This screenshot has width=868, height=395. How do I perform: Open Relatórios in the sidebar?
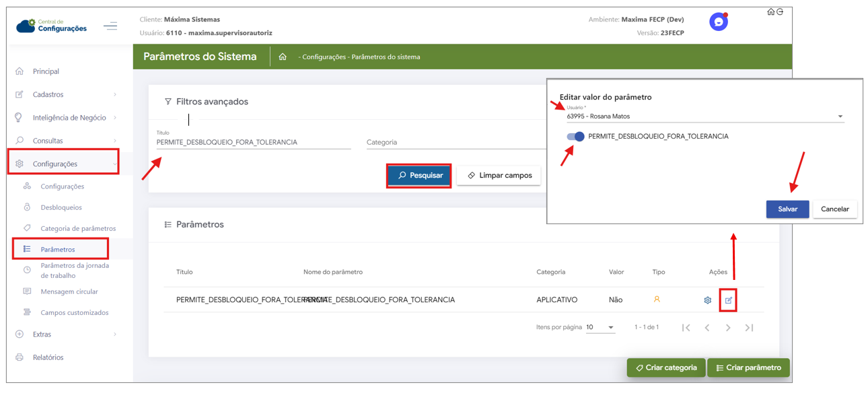(48, 357)
